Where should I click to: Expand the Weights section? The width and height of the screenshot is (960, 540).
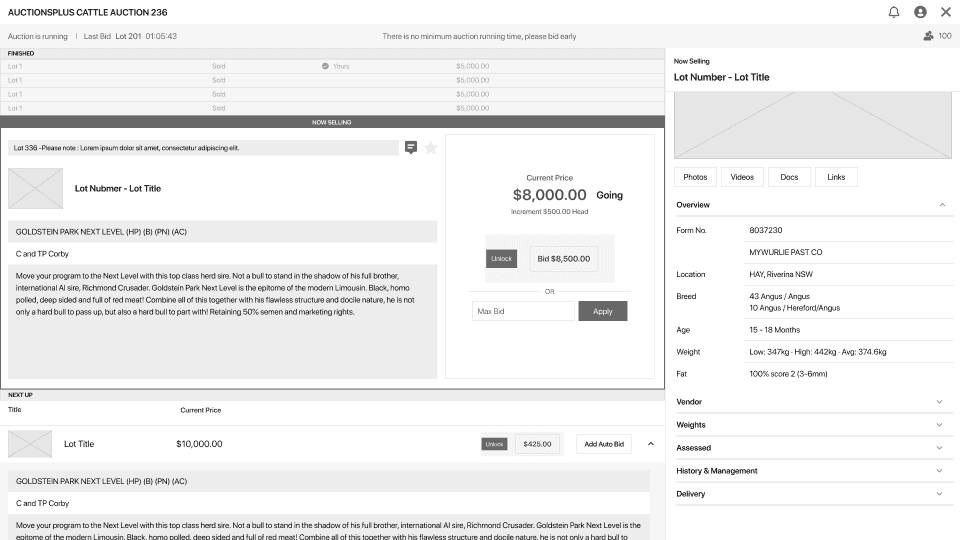[x=939, y=425]
